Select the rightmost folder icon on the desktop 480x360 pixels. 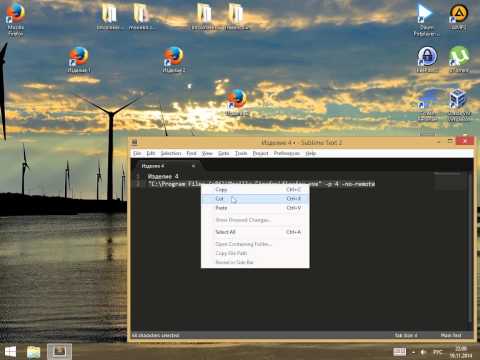click(236, 17)
